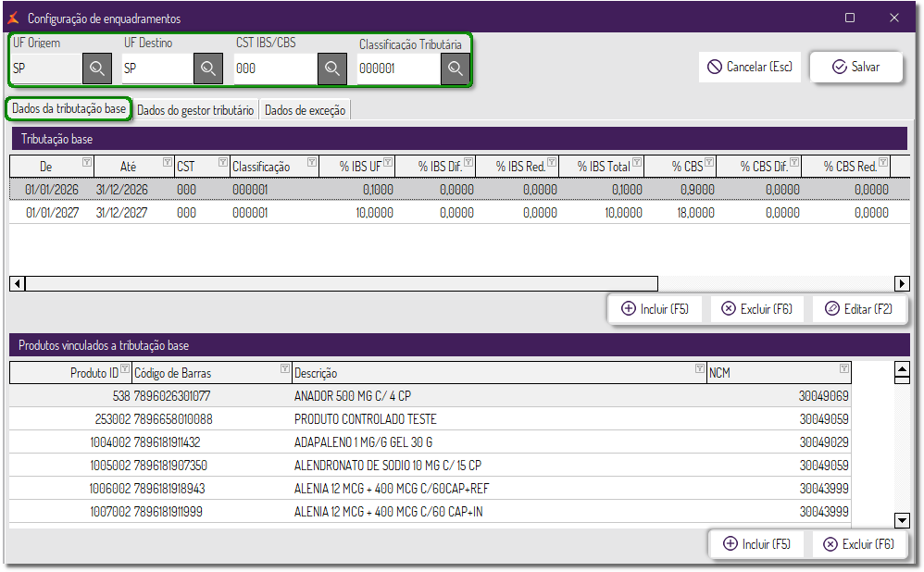This screenshot has height=572, width=924.
Task: Filter the % IBS UF column
Action: pos(388,162)
